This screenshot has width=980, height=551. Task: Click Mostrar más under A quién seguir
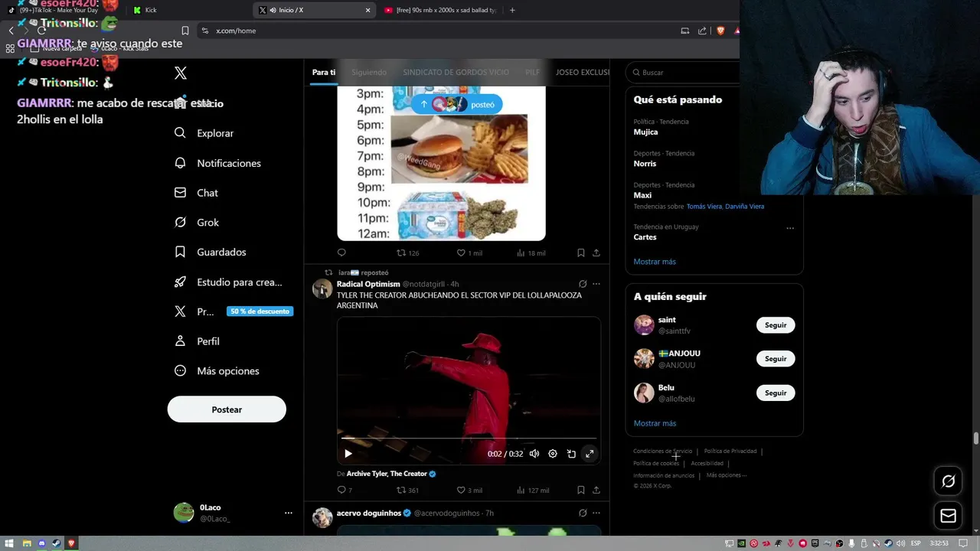pos(655,423)
